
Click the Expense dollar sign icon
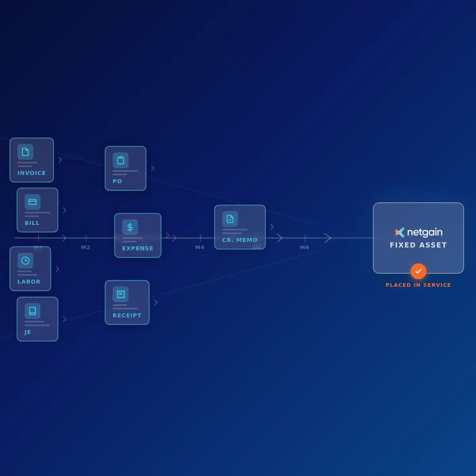click(130, 227)
